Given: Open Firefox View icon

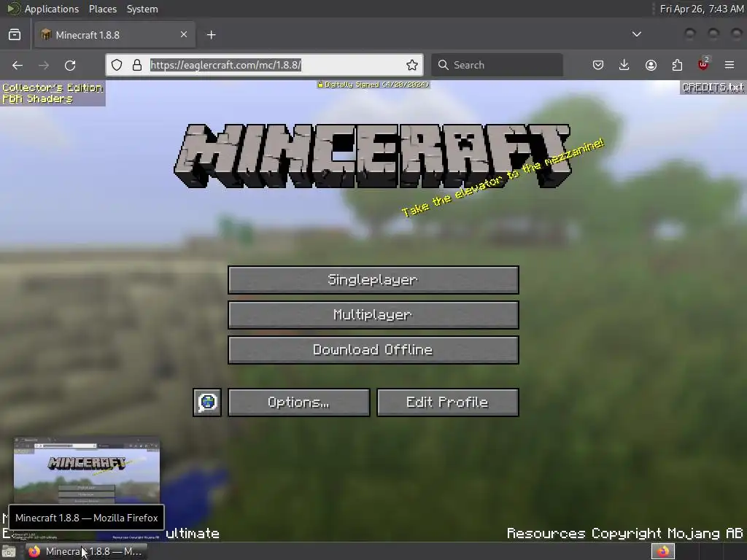Looking at the screenshot, I should 15,35.
